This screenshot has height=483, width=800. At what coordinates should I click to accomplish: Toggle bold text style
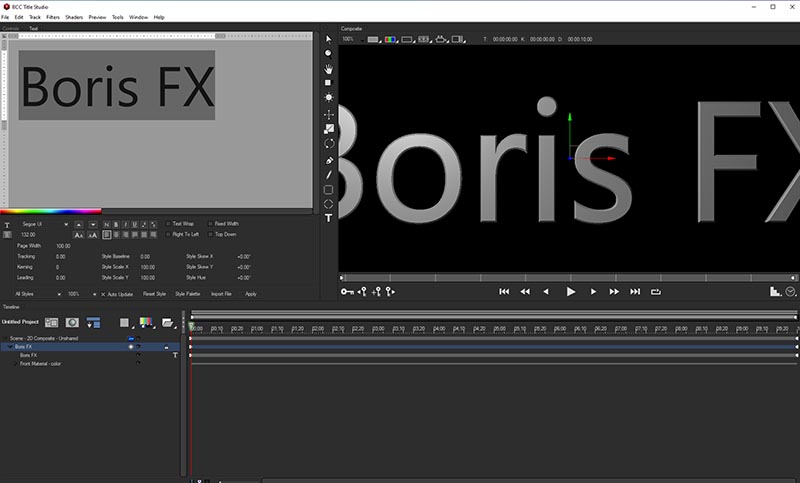116,224
